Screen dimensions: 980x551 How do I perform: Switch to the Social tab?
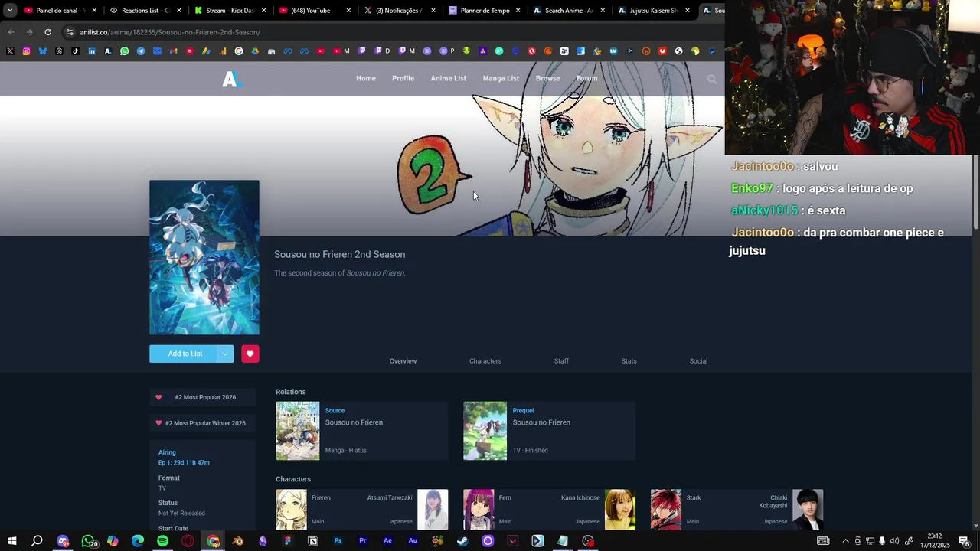(x=698, y=361)
